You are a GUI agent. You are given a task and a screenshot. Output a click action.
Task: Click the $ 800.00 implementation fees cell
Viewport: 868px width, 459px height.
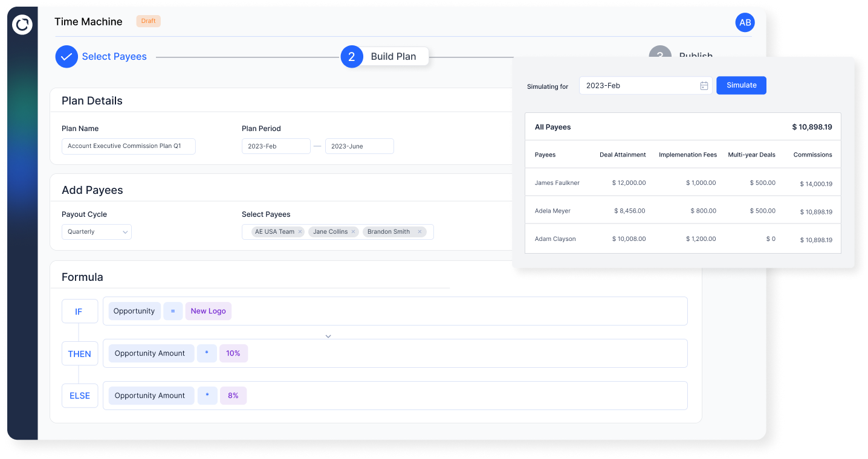tap(704, 211)
